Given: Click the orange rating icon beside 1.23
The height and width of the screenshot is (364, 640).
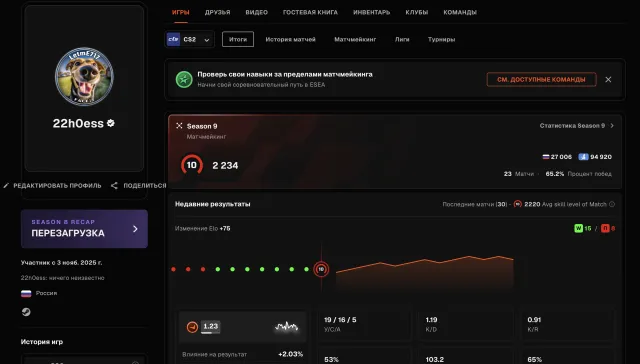Looking at the screenshot, I should [x=192, y=327].
